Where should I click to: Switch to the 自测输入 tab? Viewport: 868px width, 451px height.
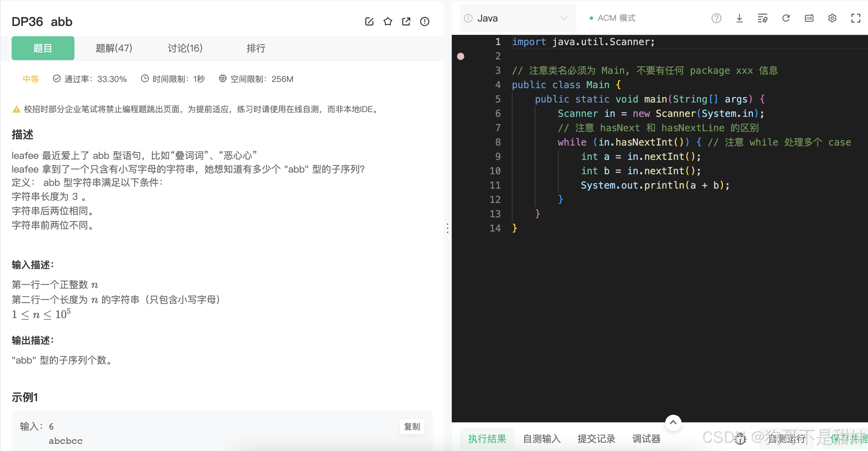[542, 439]
